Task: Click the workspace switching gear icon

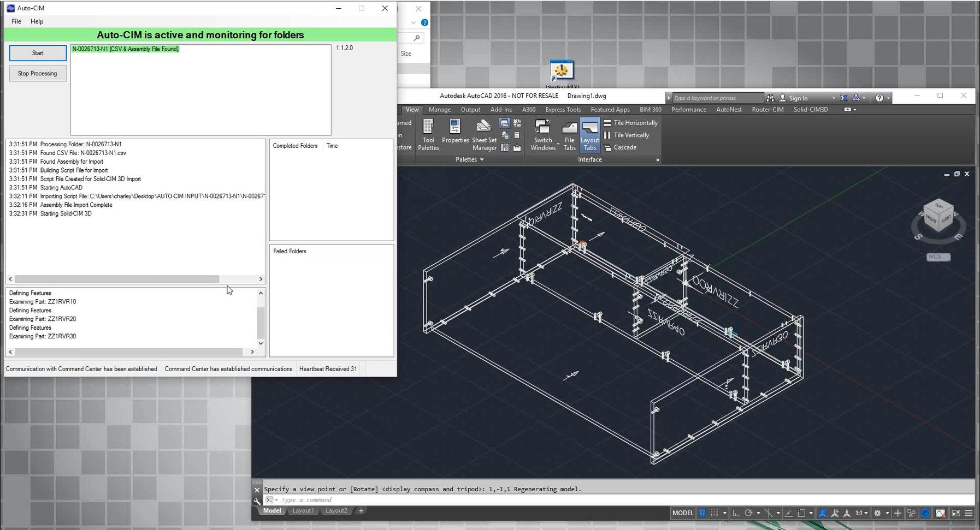Action: point(877,513)
